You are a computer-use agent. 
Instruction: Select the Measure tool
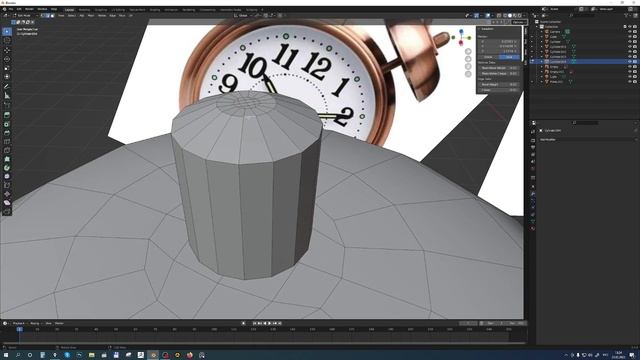(7, 96)
